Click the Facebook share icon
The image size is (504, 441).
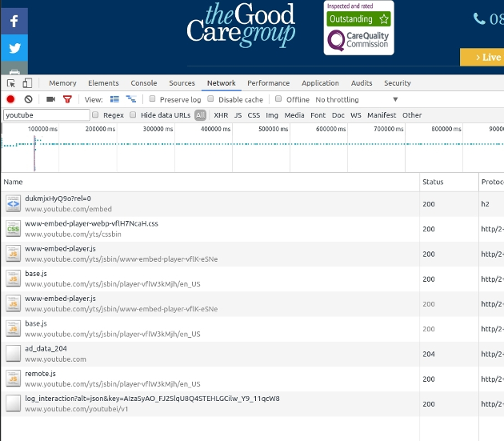tap(14, 22)
